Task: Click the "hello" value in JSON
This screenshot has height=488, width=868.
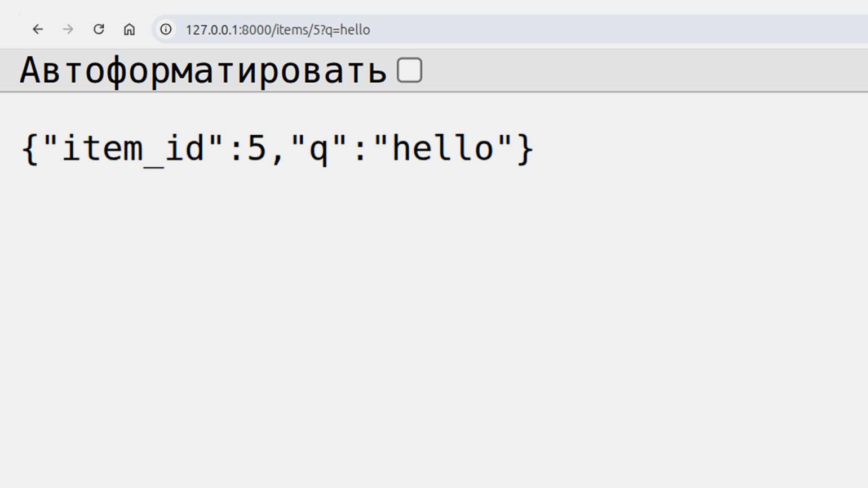Action: point(442,149)
